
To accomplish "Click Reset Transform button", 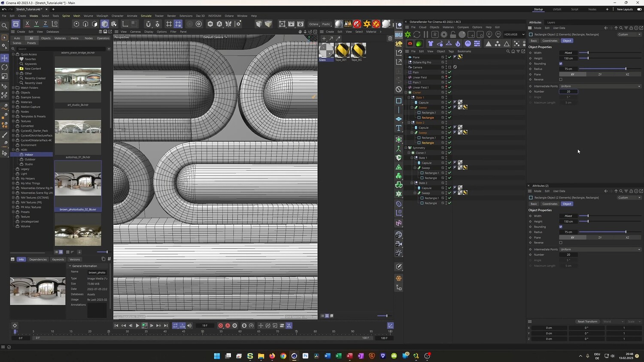I will 587,321.
